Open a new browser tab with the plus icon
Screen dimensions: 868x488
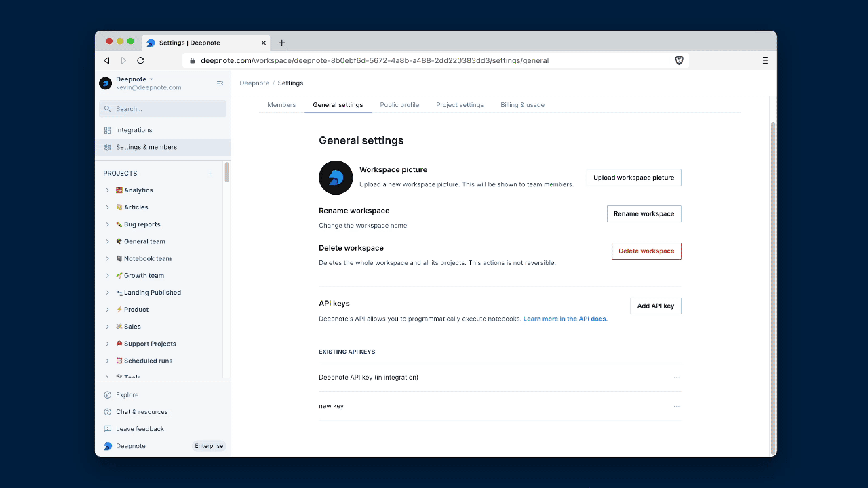[x=282, y=43]
